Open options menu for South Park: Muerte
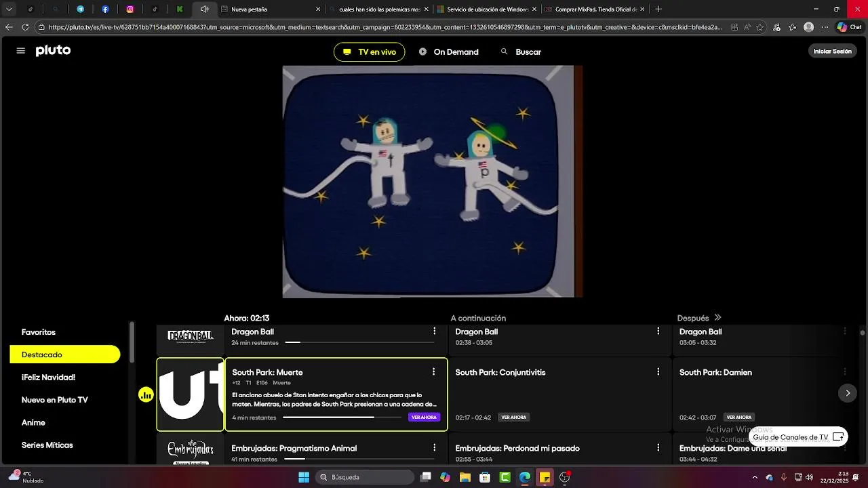The height and width of the screenshot is (488, 868). click(433, 372)
